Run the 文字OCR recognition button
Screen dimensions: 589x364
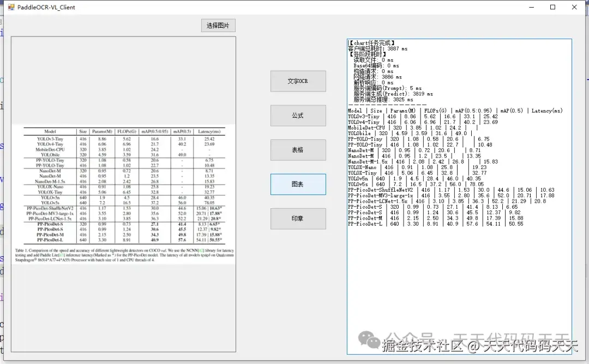298,81
